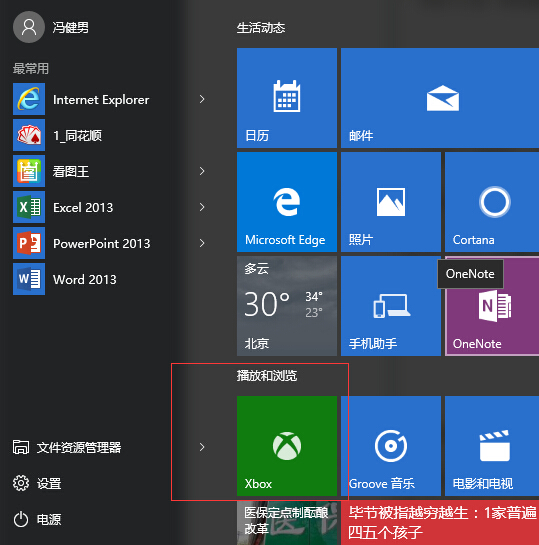Open the 日历 calendar tile
Image resolution: width=539 pixels, height=545 pixels.
coord(287,98)
